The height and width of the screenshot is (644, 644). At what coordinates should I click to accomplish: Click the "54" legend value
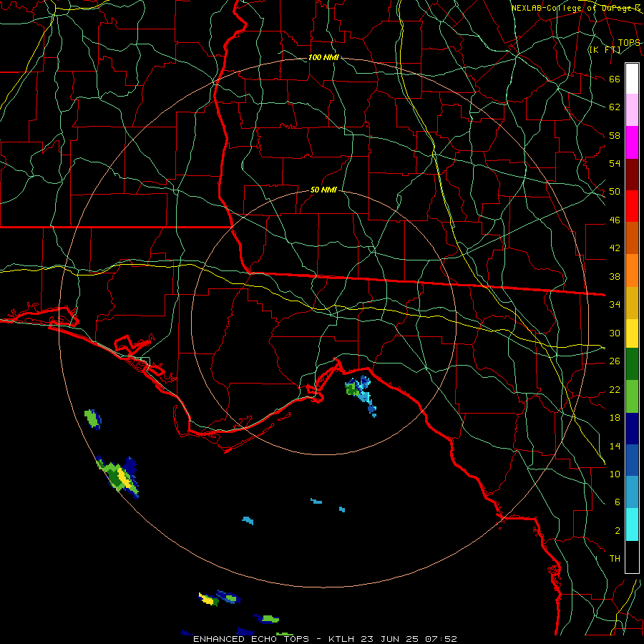point(615,163)
